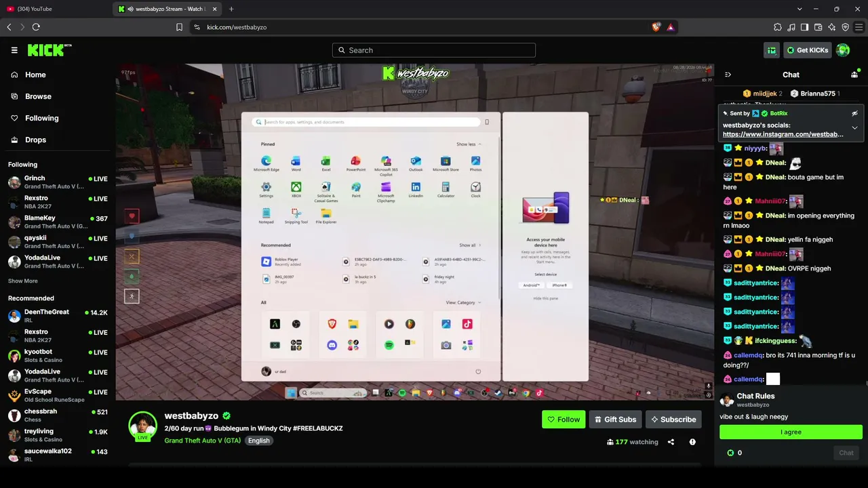Image resolution: width=868 pixels, height=488 pixels.
Task: Click the English language tag
Action: point(258,441)
